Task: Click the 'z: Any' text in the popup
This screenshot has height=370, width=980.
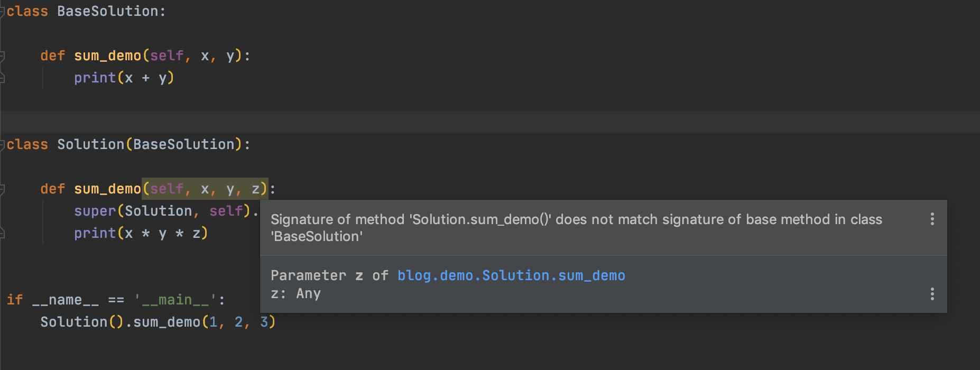Action: coord(295,293)
